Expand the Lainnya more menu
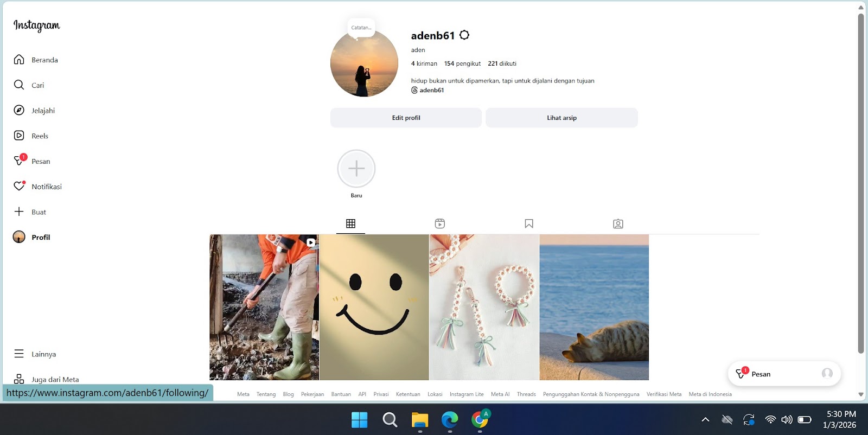The image size is (868, 435). click(x=19, y=354)
